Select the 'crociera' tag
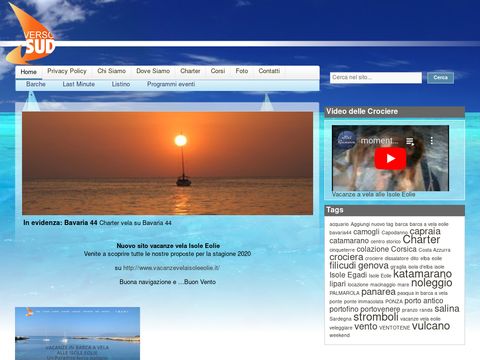Viewport: 480px width, 360px height. pos(346,257)
